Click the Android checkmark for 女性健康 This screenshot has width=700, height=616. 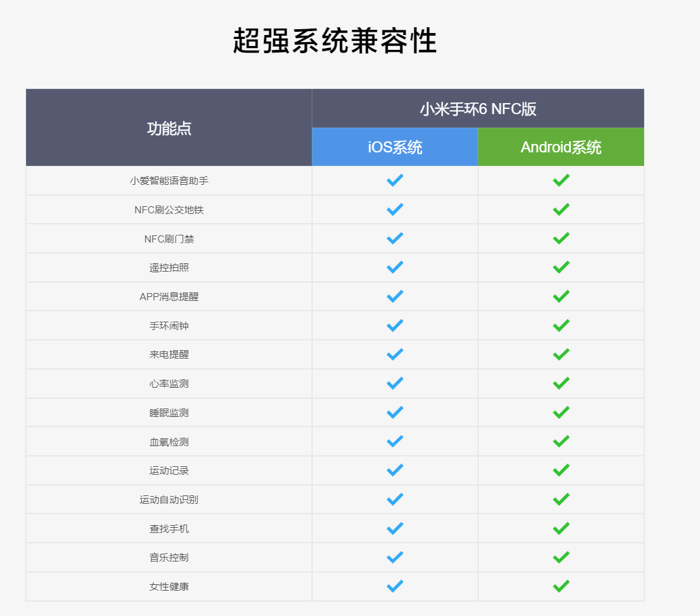(561, 586)
